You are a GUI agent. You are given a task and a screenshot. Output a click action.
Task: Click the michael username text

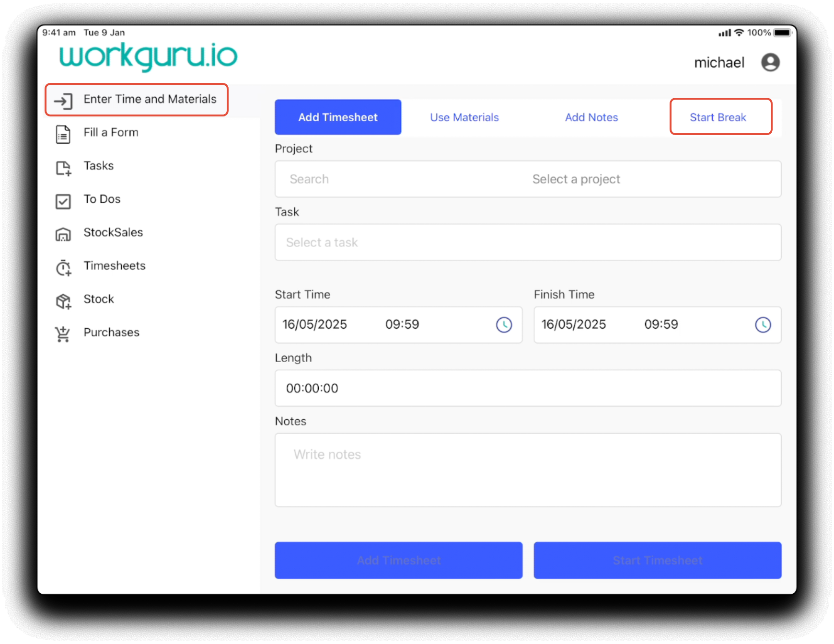[719, 63]
